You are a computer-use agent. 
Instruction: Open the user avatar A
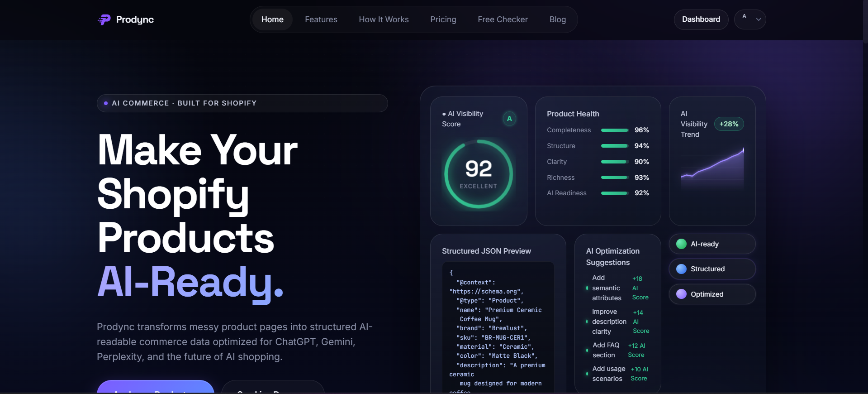pyautogui.click(x=744, y=17)
